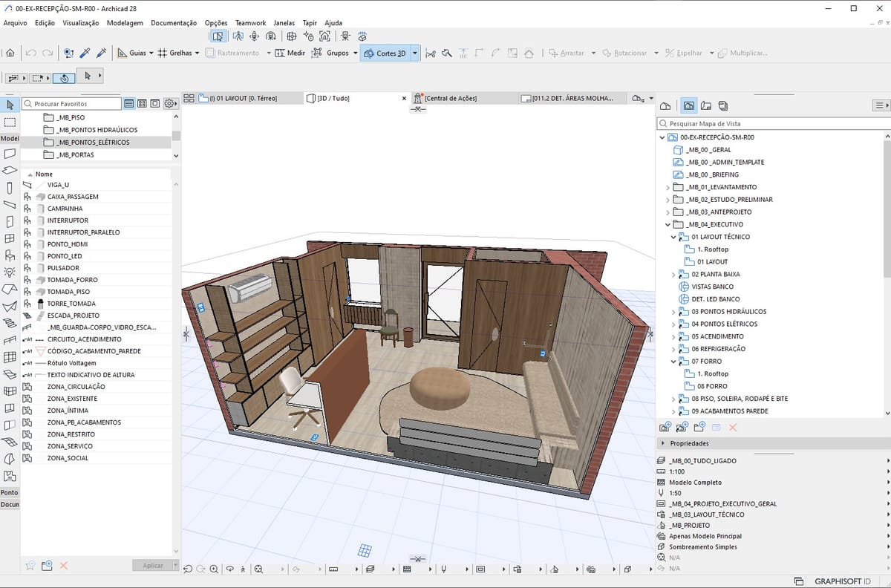This screenshot has width=891, height=588.
Task: Select the syringe inject parameters tool
Action: 101,53
